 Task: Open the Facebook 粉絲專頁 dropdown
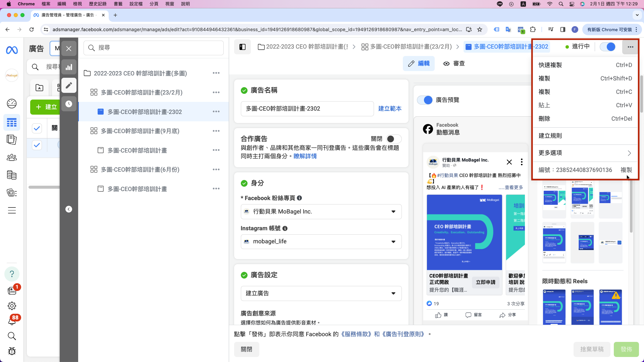point(321,212)
